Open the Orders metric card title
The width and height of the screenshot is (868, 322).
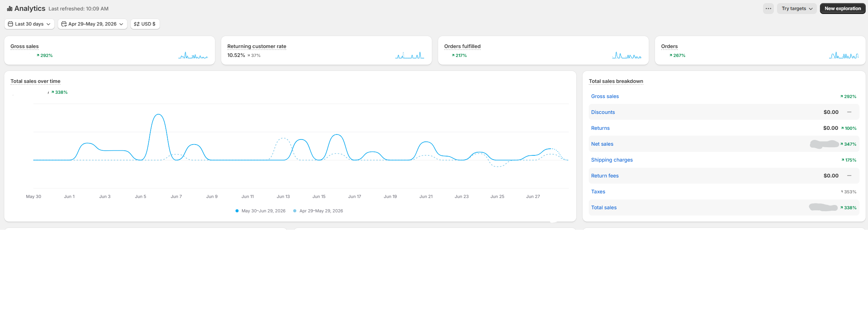[669, 46]
